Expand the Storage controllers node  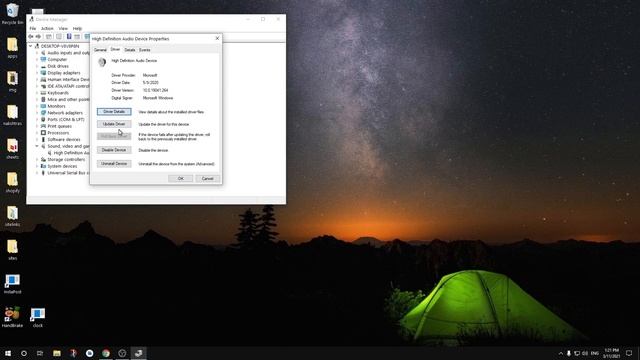point(37,160)
